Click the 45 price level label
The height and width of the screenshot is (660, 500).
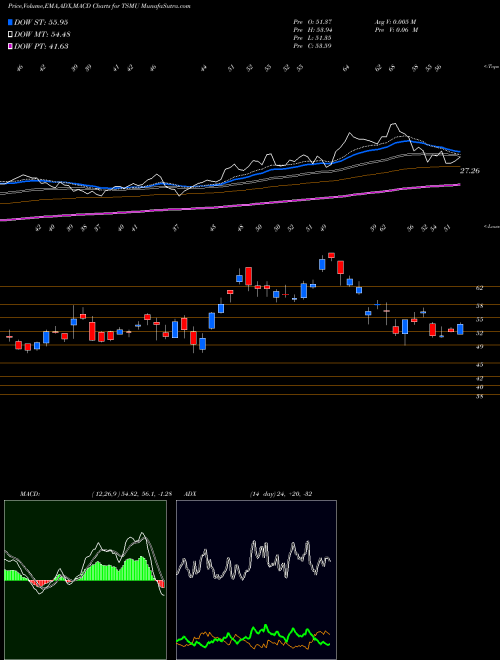tap(479, 365)
